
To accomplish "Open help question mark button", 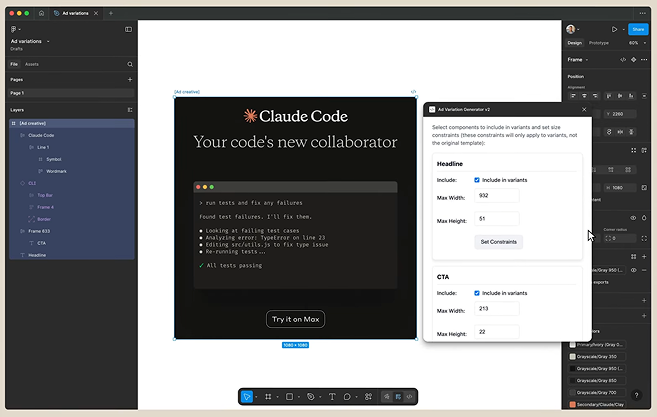I will [636, 395].
